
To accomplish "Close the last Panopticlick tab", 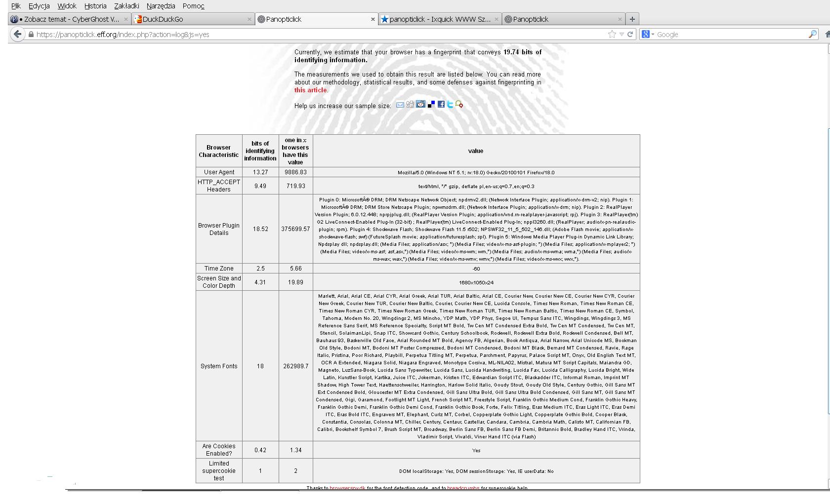I will coord(620,19).
